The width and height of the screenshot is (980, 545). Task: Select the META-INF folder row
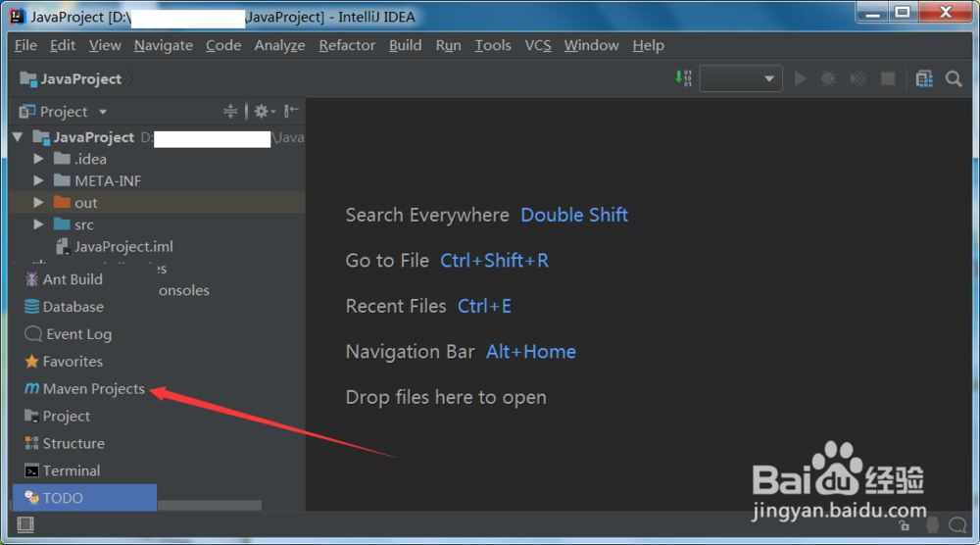(157, 180)
